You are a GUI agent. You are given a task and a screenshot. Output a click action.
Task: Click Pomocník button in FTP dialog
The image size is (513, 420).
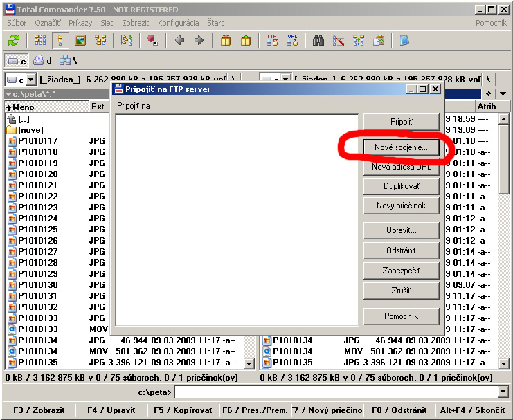coord(401,316)
